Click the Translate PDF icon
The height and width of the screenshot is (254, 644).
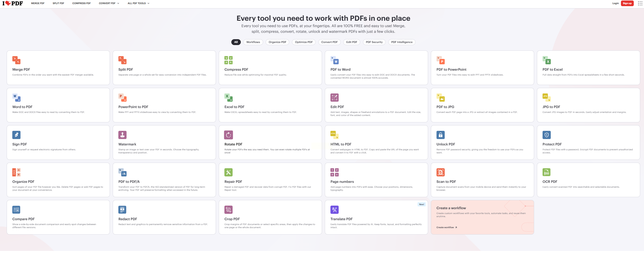335,210
